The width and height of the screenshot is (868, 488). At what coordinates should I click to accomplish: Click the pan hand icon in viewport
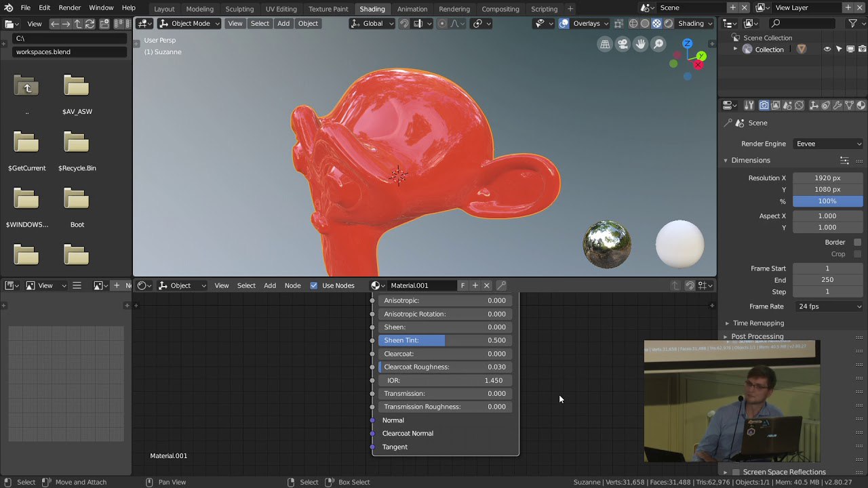(641, 44)
